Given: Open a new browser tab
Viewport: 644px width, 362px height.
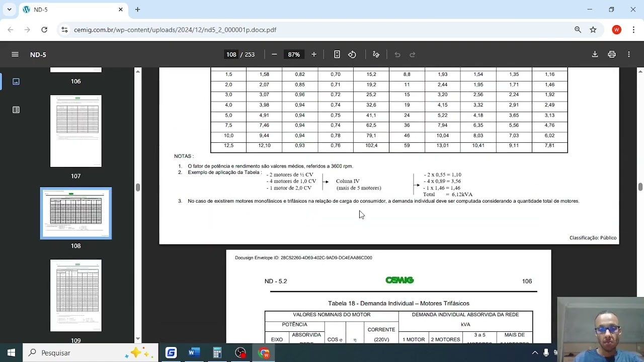Looking at the screenshot, I should point(137,10).
